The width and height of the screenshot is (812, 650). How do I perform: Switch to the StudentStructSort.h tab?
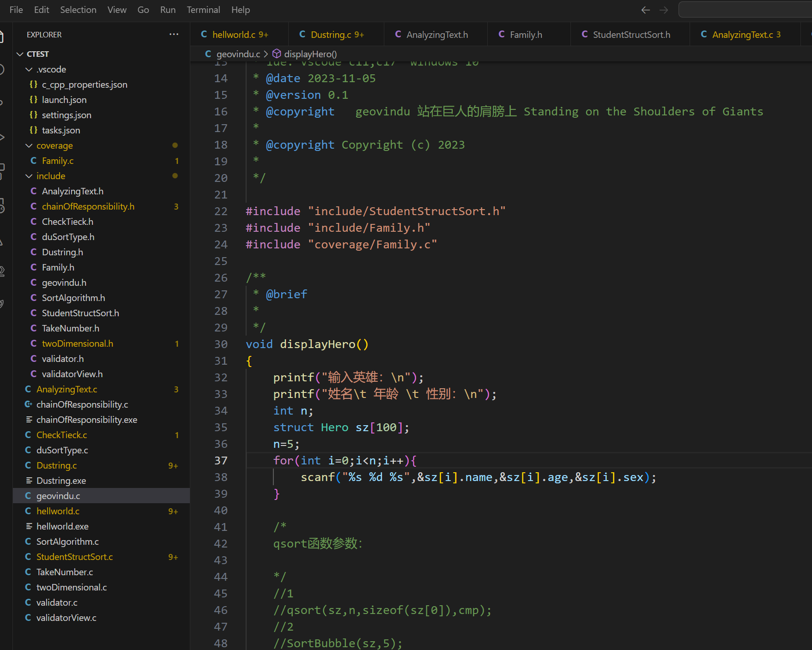coord(631,35)
